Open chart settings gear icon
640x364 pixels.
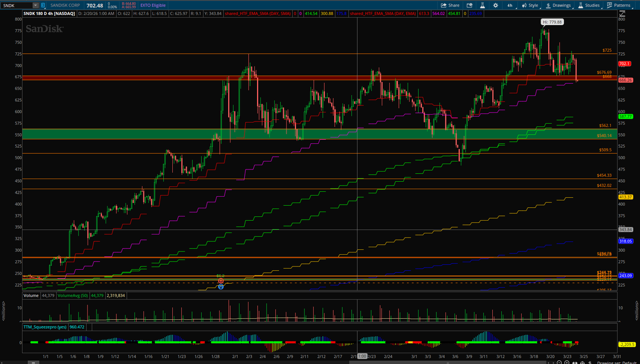(496, 5)
